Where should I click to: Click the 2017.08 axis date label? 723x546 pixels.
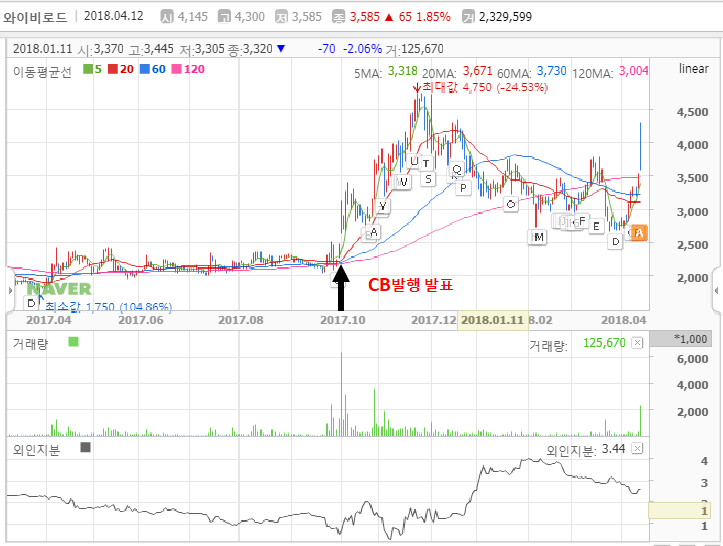241,320
